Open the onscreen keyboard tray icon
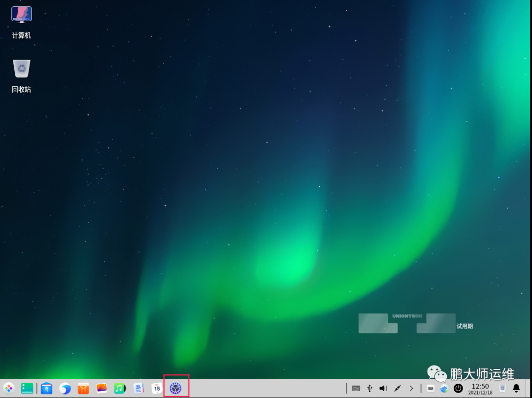Screen dimensions: 532x398 pyautogui.click(x=431, y=388)
